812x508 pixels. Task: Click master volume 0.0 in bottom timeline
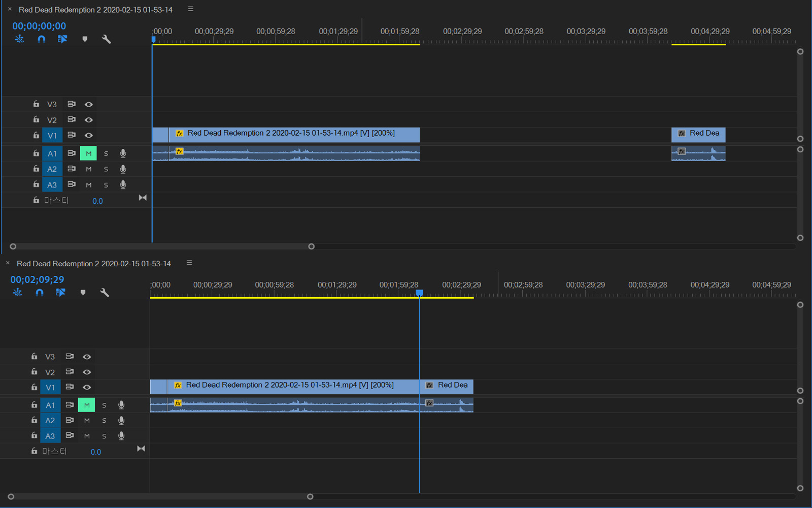(x=95, y=452)
